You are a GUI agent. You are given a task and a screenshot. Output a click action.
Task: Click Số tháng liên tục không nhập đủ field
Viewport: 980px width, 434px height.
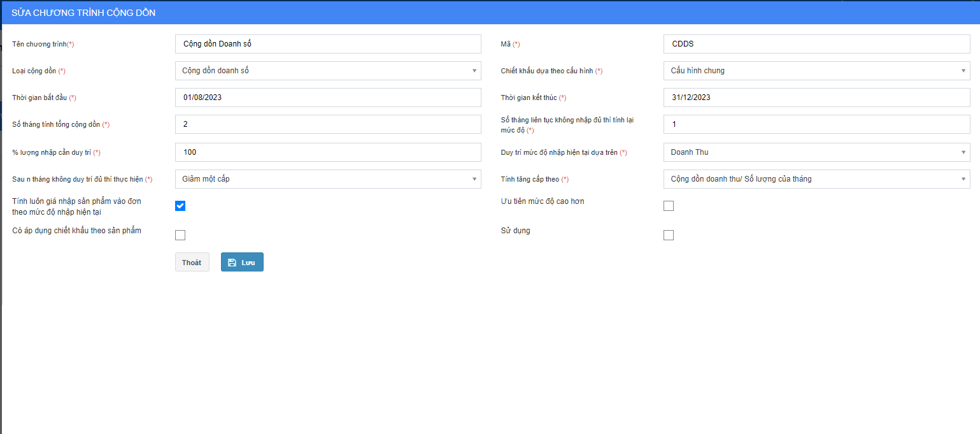(816, 124)
